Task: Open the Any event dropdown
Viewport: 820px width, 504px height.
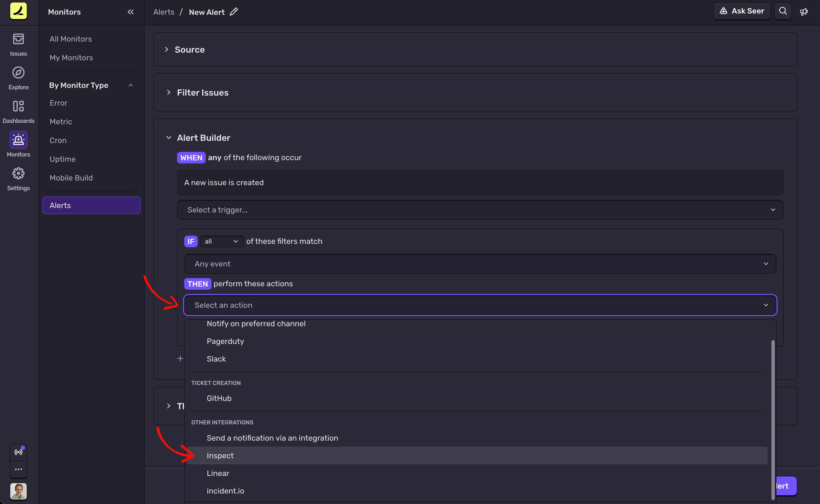Action: (480, 264)
